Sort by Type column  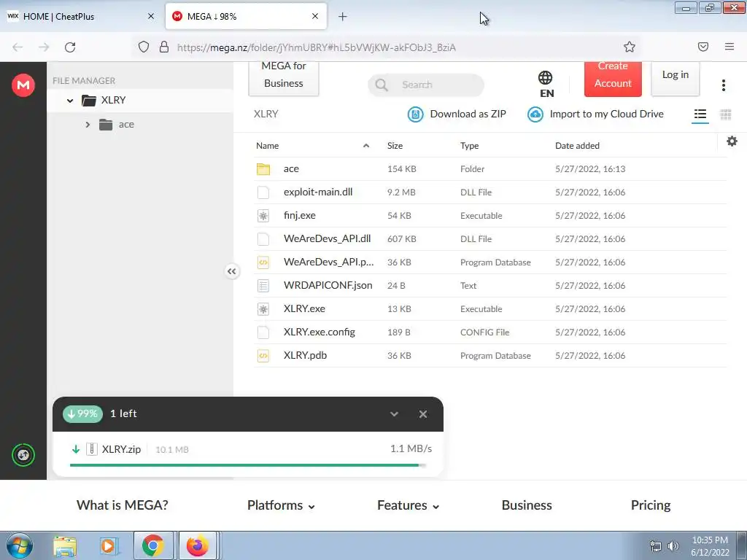[469, 146]
